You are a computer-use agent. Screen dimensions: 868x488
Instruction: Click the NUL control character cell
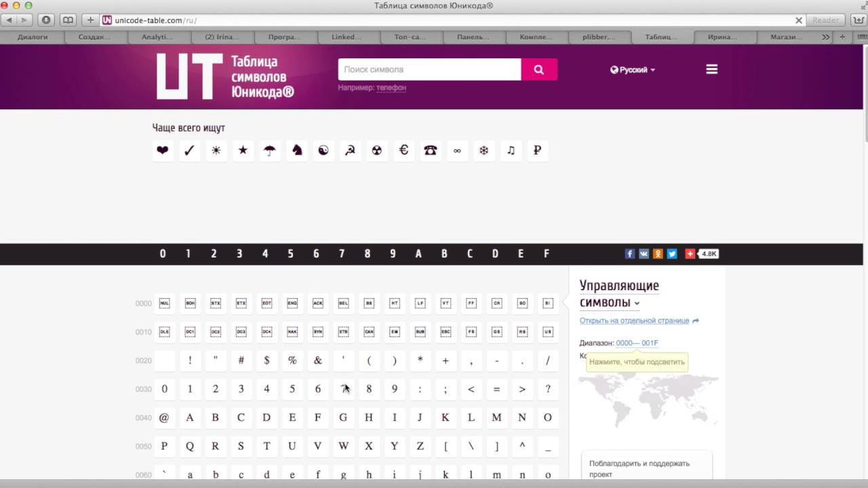[164, 304]
